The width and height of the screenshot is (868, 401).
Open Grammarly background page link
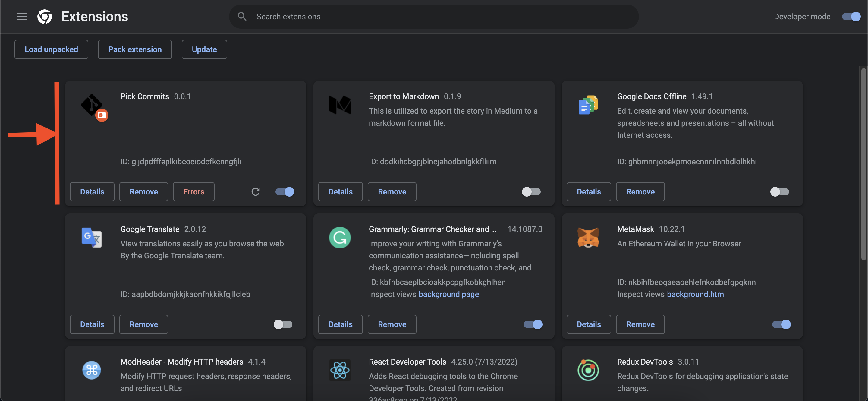pos(448,294)
